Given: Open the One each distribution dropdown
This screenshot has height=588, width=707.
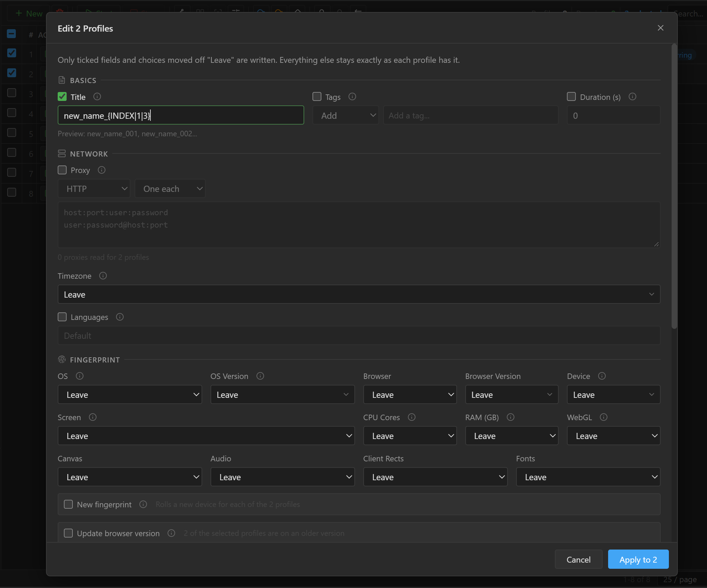Looking at the screenshot, I should pyautogui.click(x=170, y=188).
